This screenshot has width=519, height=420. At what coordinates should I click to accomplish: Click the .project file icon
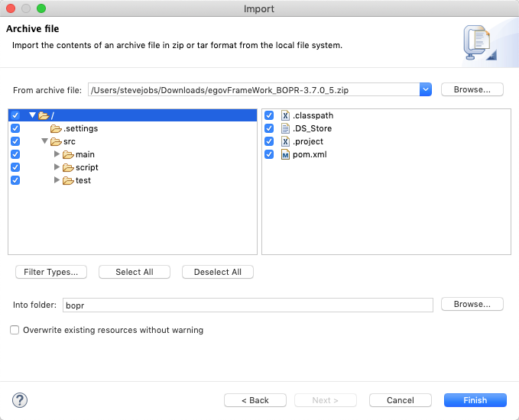[286, 141]
